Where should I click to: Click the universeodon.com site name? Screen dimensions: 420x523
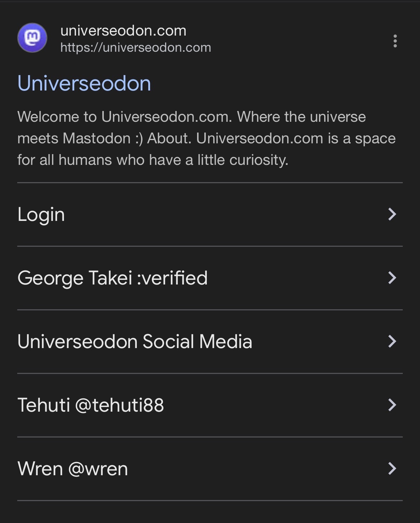(123, 31)
